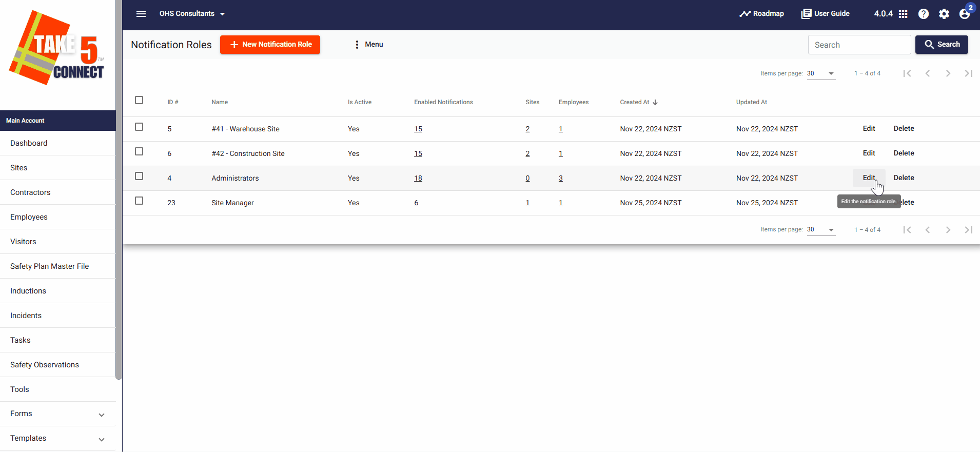
Task: Sort by ID # column header
Action: pos(173,103)
